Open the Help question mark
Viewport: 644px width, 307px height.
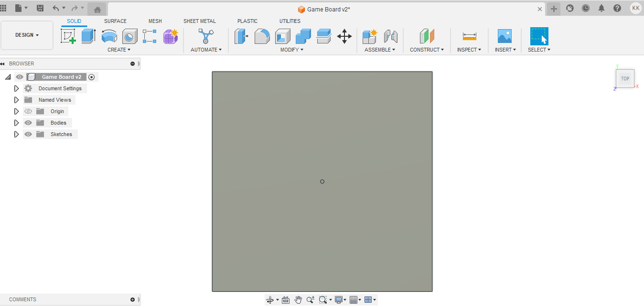point(617,8)
